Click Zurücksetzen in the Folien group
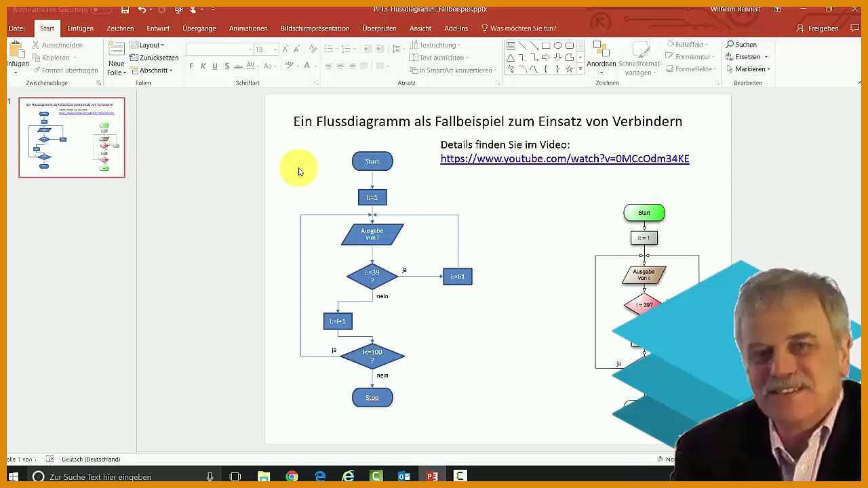The height and width of the screenshot is (488, 868). [x=154, y=58]
